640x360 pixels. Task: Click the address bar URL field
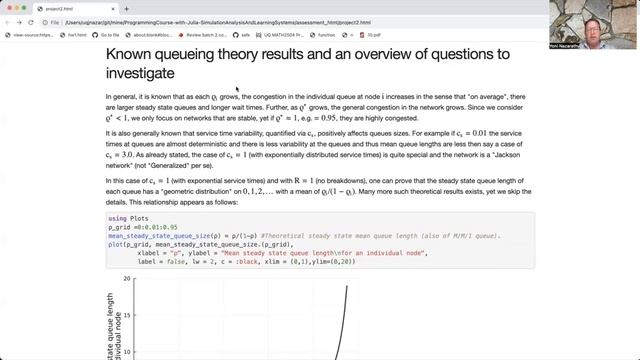pyautogui.click(x=218, y=22)
